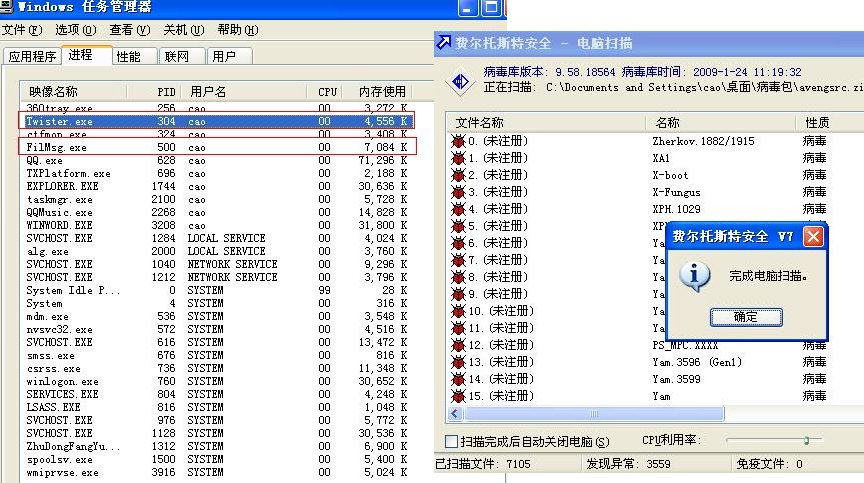
Task: Click the bug icon beside row 3
Action: (458, 192)
